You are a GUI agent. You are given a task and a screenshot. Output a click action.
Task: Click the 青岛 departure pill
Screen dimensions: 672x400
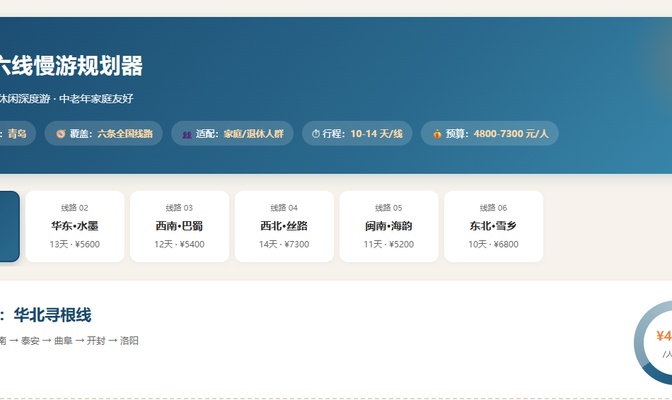click(x=17, y=133)
